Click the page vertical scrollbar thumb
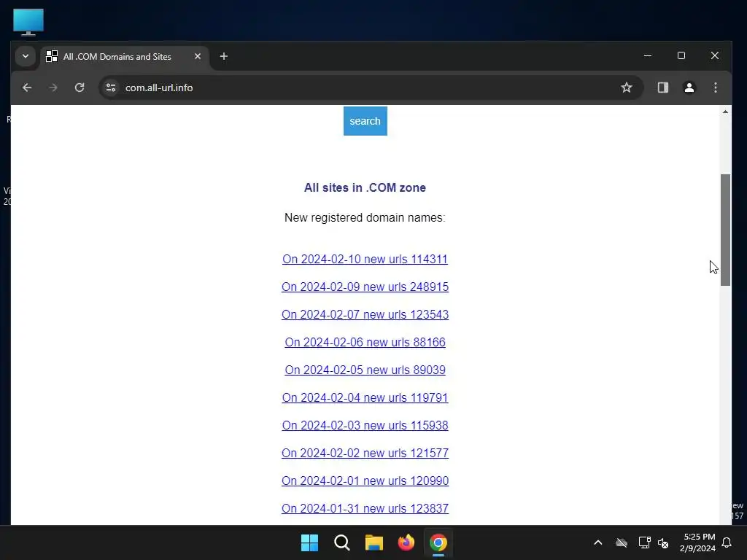 pos(725,230)
